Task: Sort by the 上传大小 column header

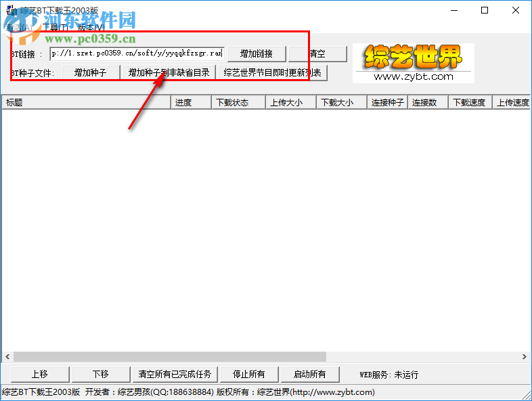Action: pyautogui.click(x=291, y=102)
